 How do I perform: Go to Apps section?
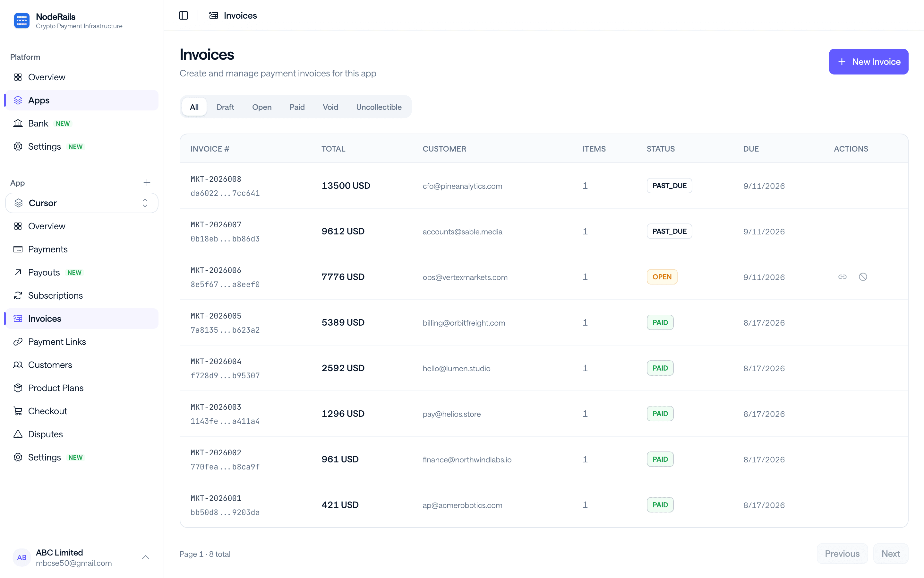click(x=82, y=100)
